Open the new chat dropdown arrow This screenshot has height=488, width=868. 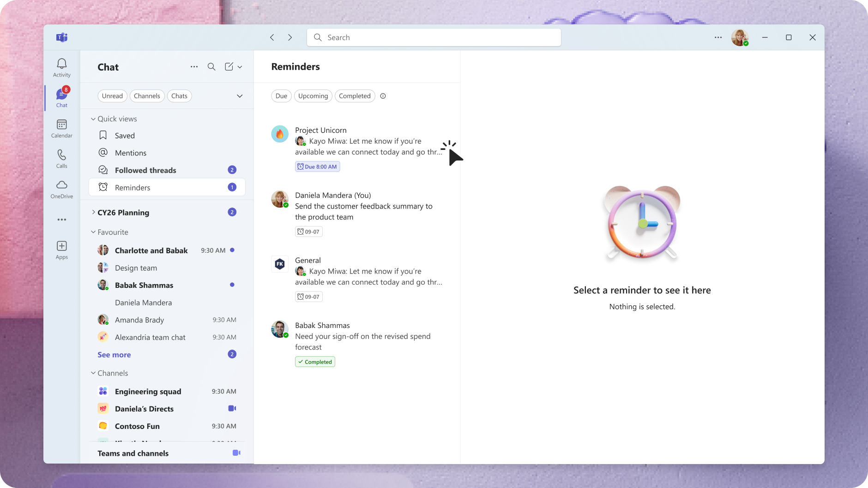click(240, 67)
